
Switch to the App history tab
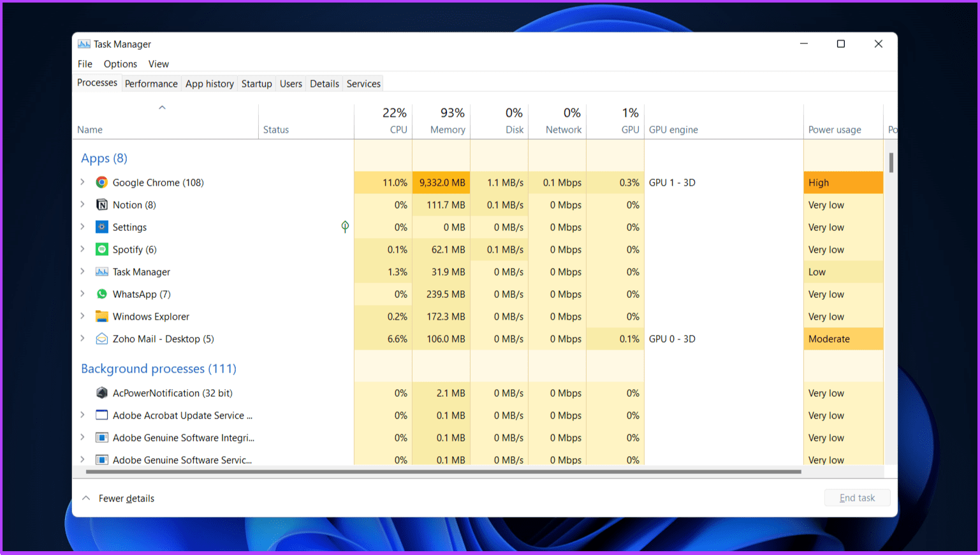[210, 84]
